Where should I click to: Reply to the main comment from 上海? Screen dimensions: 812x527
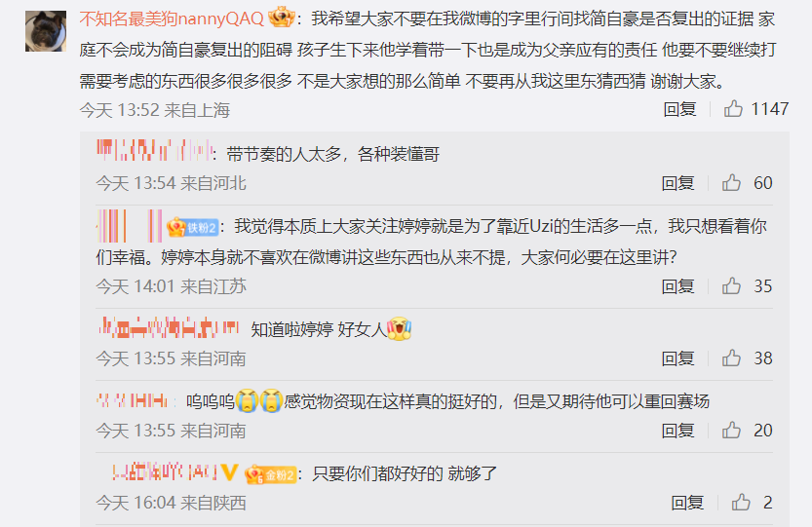pyautogui.click(x=680, y=109)
